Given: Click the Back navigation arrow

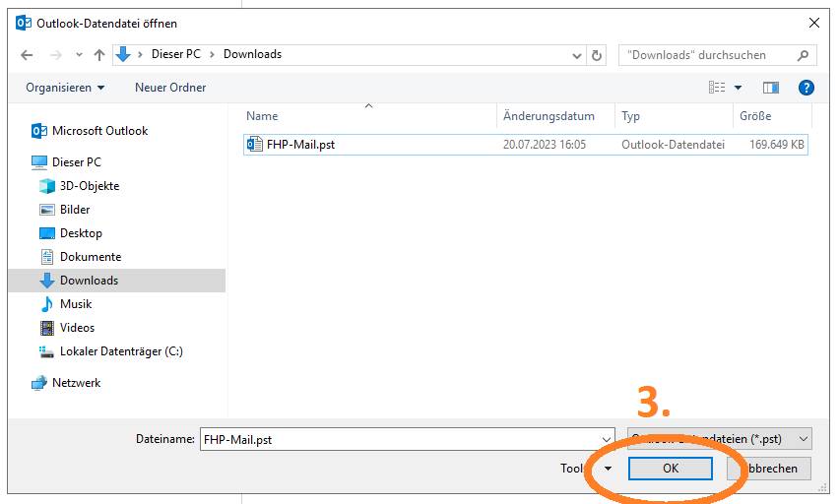Looking at the screenshot, I should [28, 55].
